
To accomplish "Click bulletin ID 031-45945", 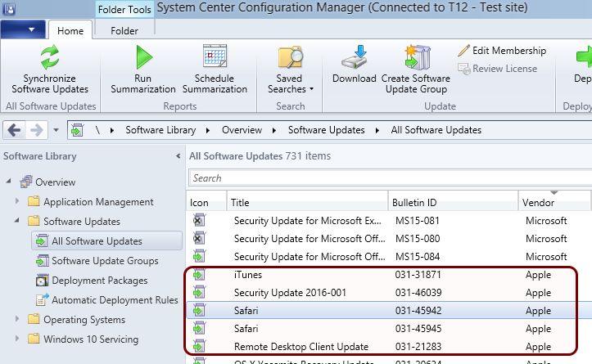I will tap(418, 329).
